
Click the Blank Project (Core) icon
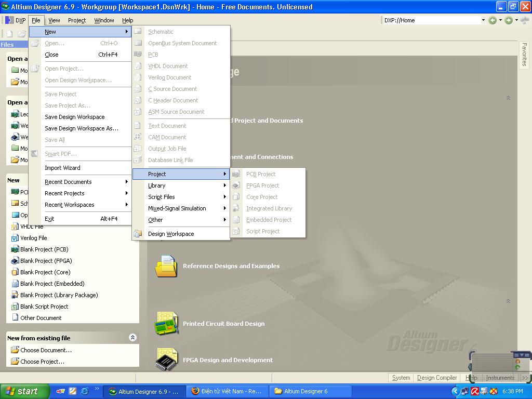(15, 272)
